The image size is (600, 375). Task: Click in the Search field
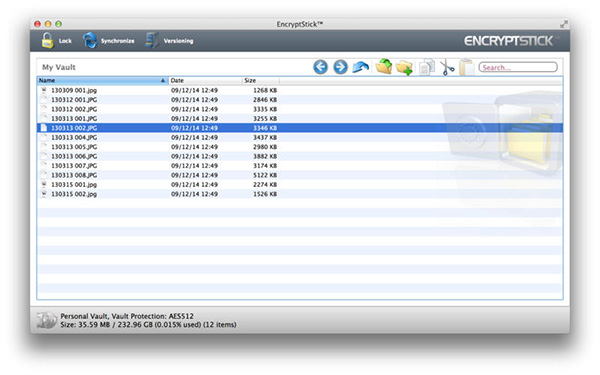(518, 67)
